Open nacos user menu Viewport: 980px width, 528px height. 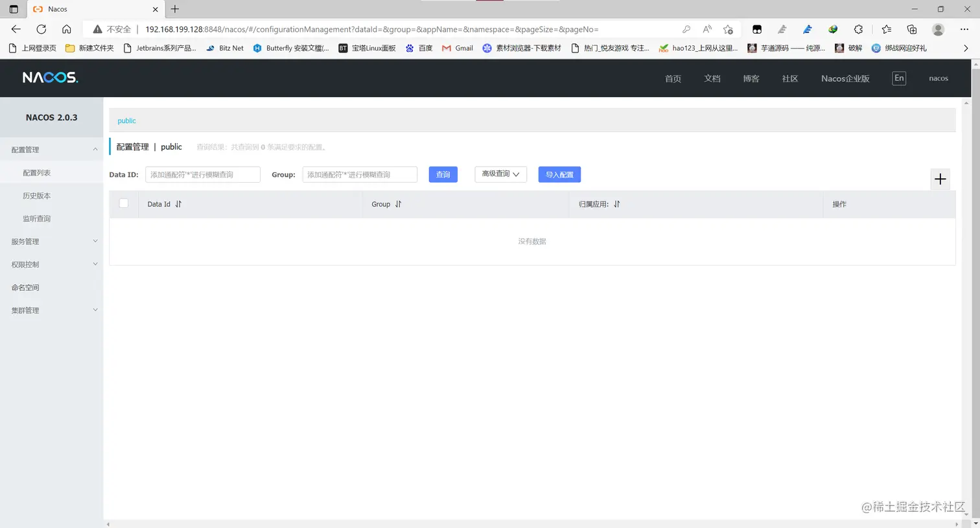939,78
